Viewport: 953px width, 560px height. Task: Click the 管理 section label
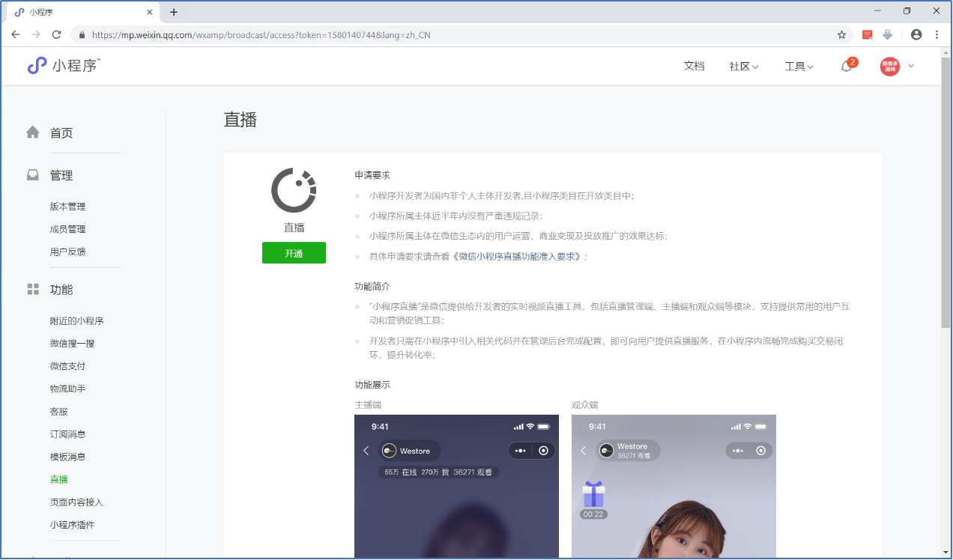coord(61,175)
